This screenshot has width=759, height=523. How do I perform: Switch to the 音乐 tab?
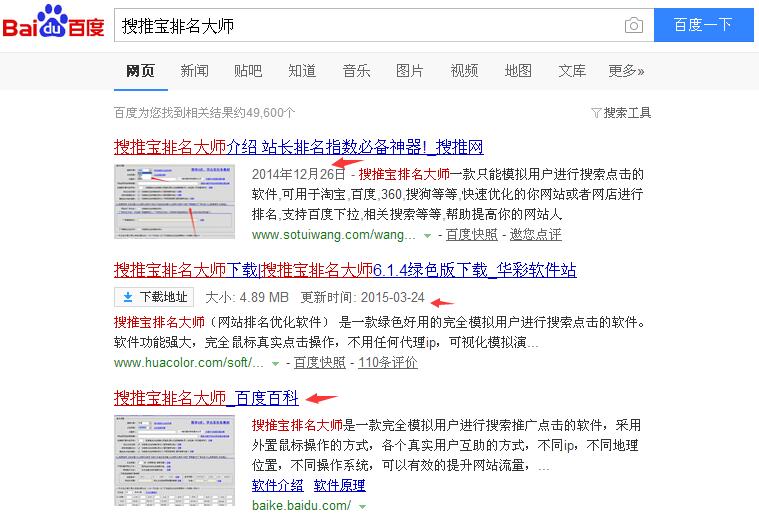[x=356, y=71]
